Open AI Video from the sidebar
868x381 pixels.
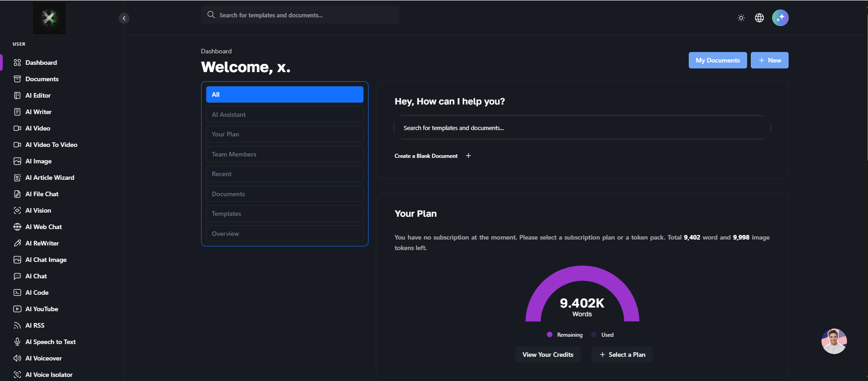[37, 128]
